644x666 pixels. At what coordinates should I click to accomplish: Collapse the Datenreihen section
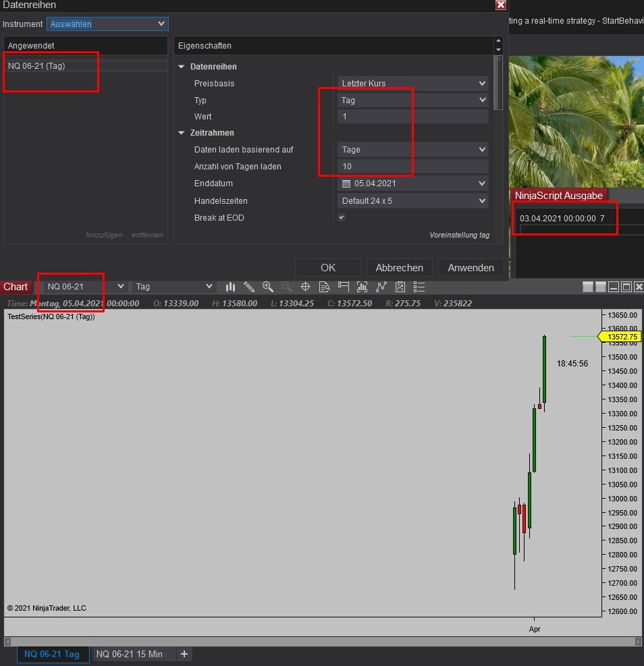click(x=182, y=67)
